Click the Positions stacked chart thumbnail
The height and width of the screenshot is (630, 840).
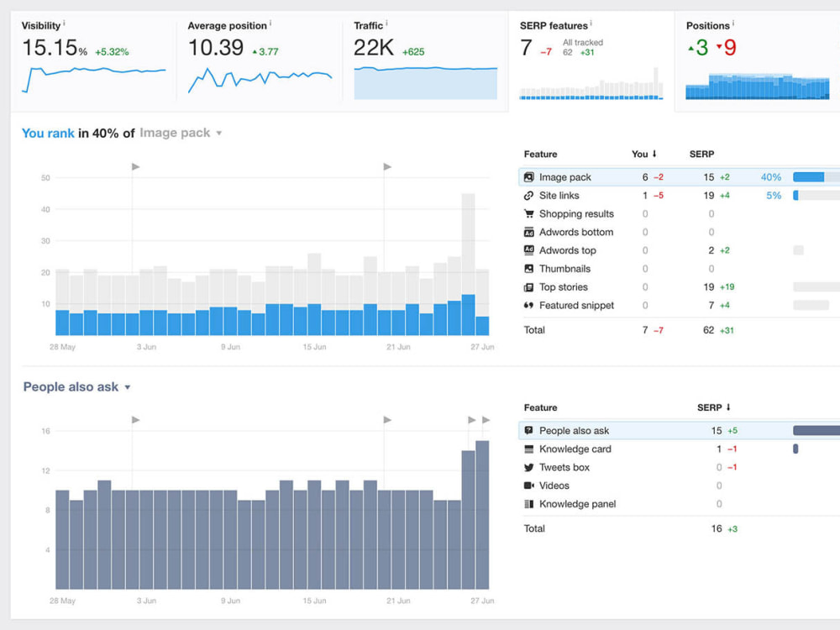click(758, 87)
